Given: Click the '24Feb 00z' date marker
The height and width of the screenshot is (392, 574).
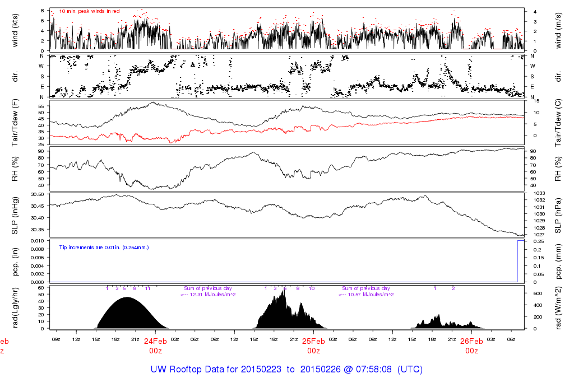Looking at the screenshot, I should [155, 346].
